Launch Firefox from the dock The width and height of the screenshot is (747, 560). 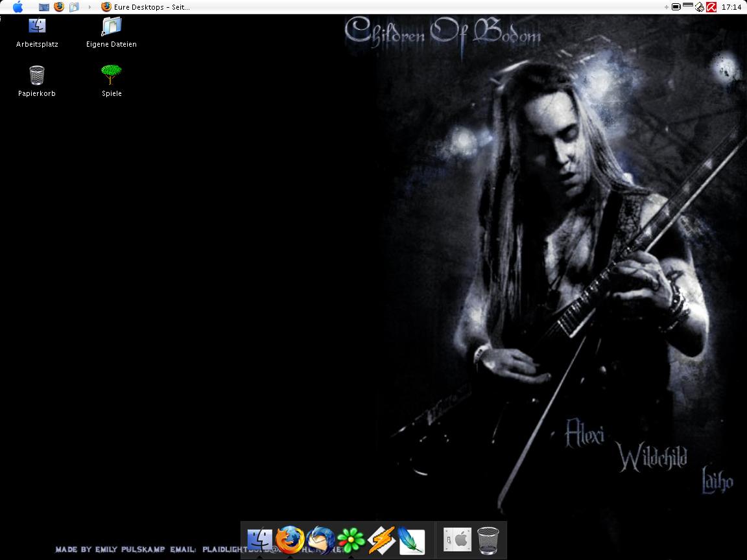290,540
